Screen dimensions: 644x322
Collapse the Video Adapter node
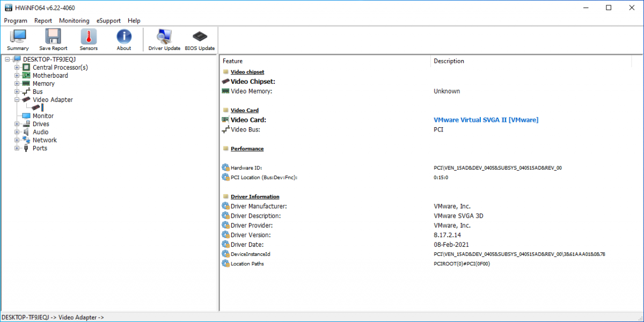click(x=17, y=100)
